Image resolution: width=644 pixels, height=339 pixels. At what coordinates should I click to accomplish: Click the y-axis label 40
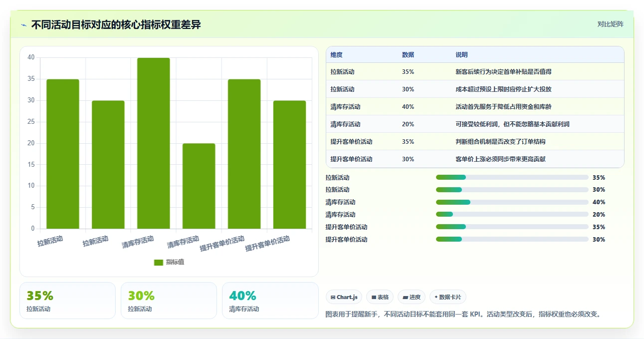click(31, 57)
